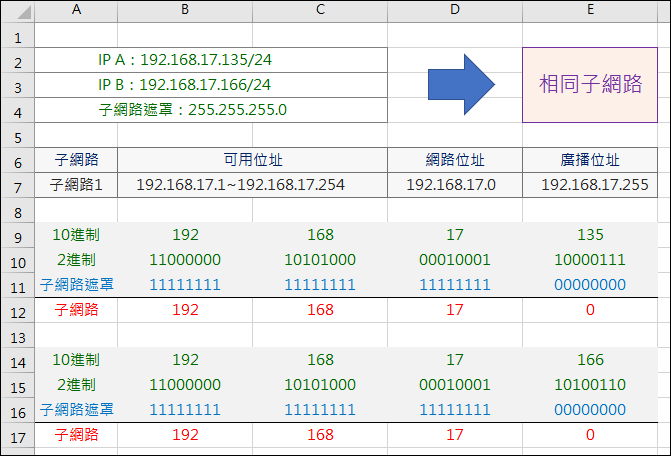Click 子網路遮罩 label in row 11

(76, 285)
